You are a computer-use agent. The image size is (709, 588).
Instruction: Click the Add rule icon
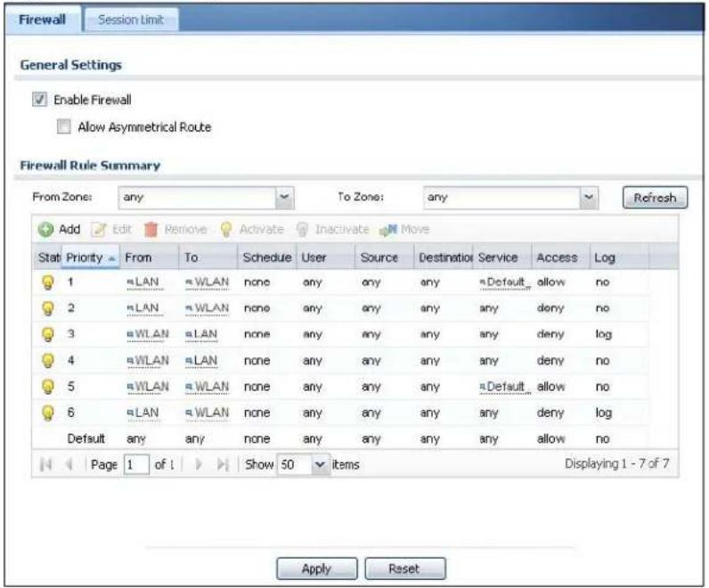pyautogui.click(x=45, y=229)
